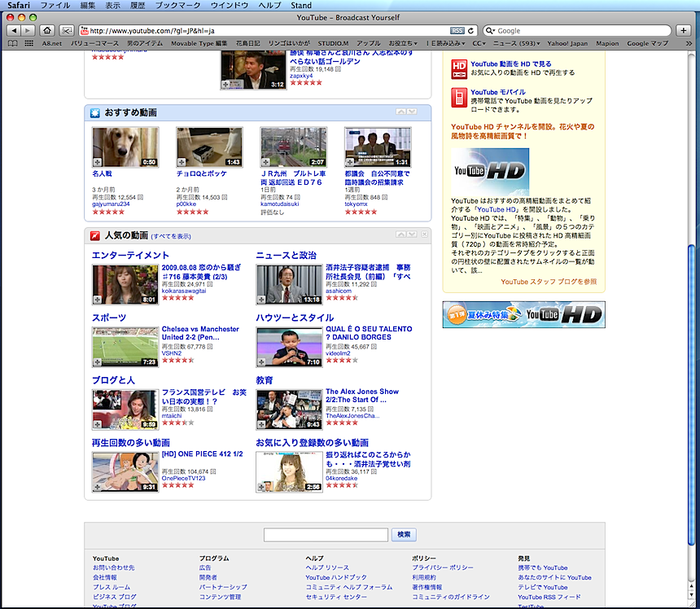Click the RSS badge in address bar
This screenshot has width=700, height=609.
click(457, 30)
